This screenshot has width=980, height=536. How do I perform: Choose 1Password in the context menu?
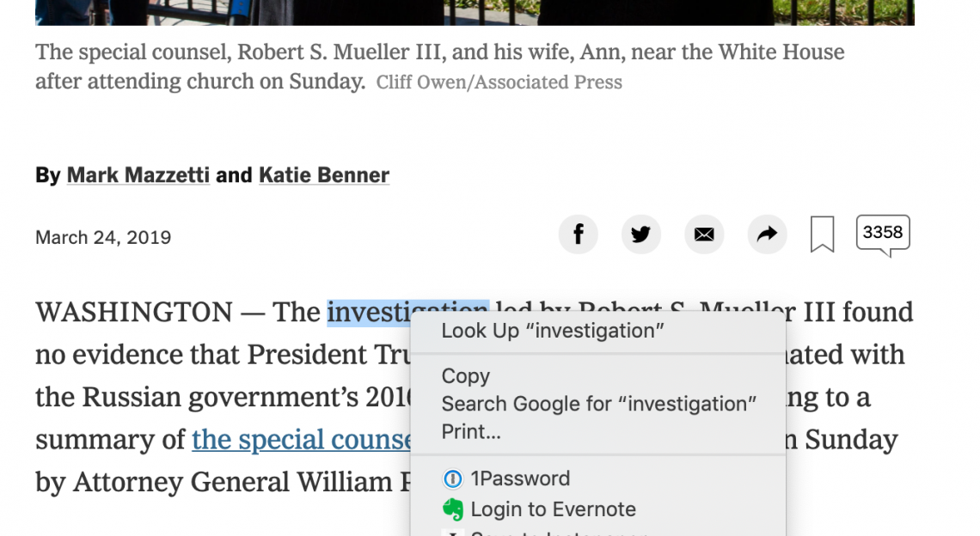[x=519, y=478]
